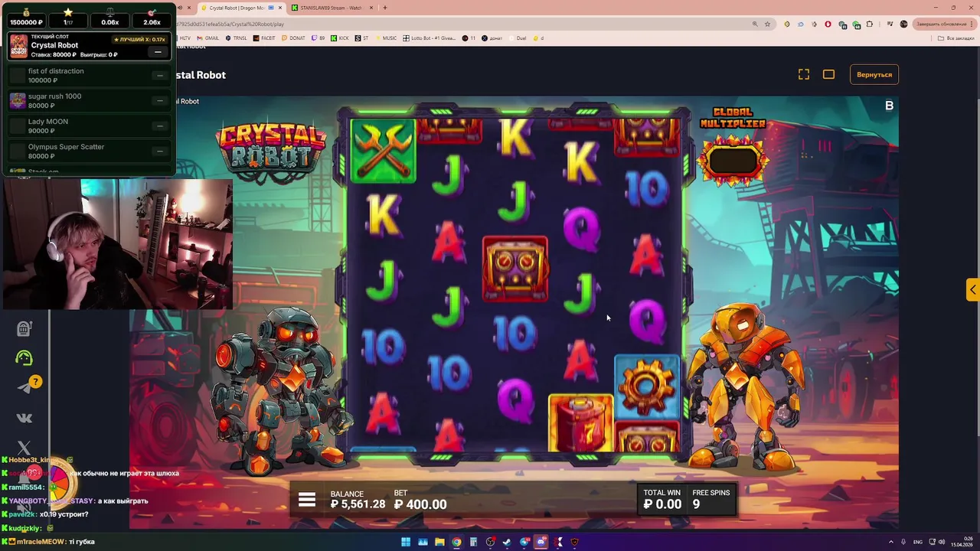Close the STANISLAW89 Stream tab

pyautogui.click(x=371, y=8)
